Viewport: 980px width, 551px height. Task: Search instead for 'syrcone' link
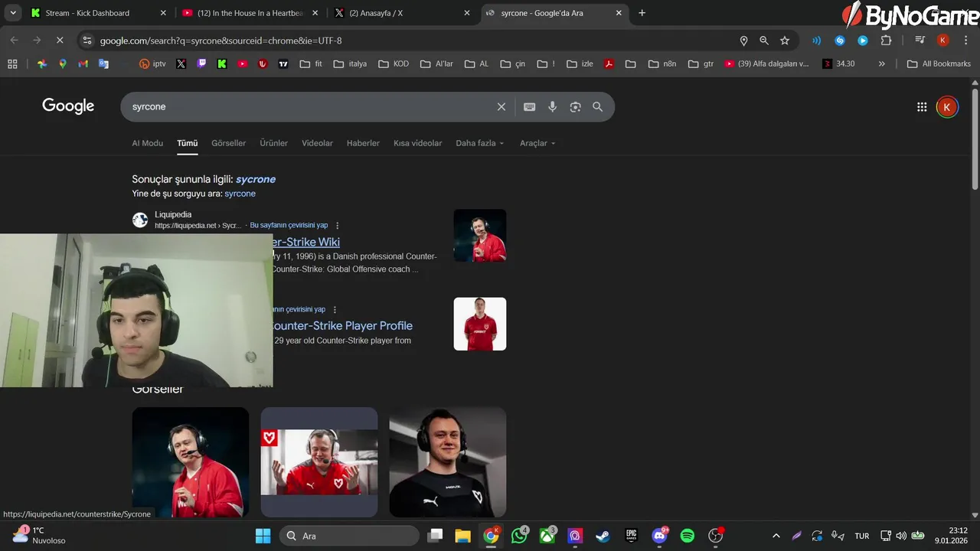pyautogui.click(x=240, y=194)
